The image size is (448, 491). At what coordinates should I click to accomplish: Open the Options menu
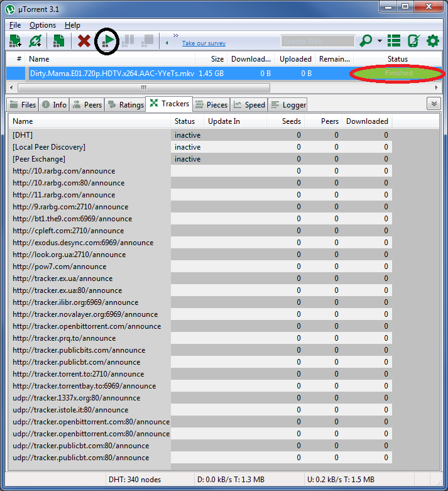[x=43, y=25]
